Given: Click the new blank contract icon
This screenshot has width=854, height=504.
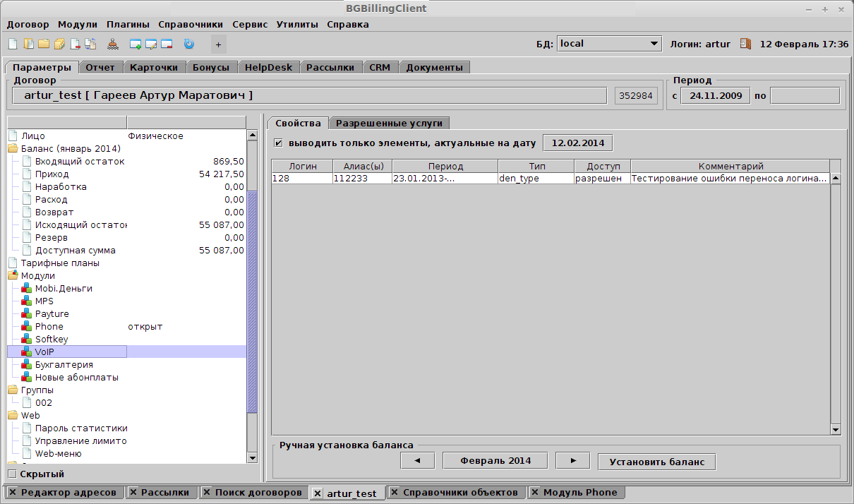Looking at the screenshot, I should point(13,44).
